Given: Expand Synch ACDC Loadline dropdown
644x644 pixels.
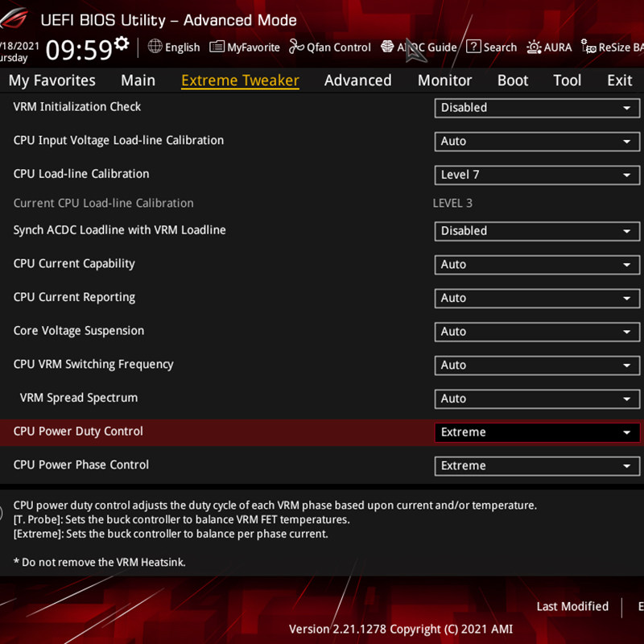Looking at the screenshot, I should click(537, 231).
